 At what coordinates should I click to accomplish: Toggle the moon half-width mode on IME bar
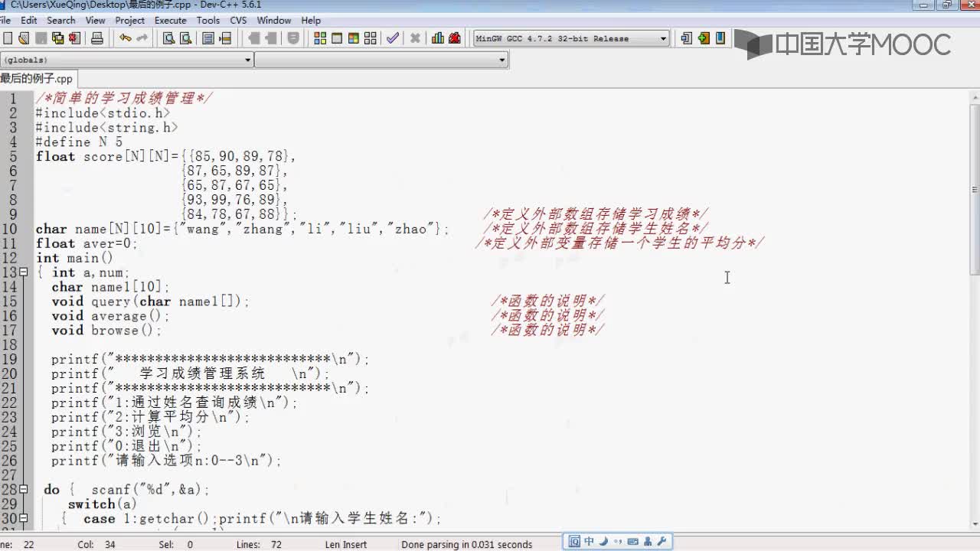(x=603, y=542)
